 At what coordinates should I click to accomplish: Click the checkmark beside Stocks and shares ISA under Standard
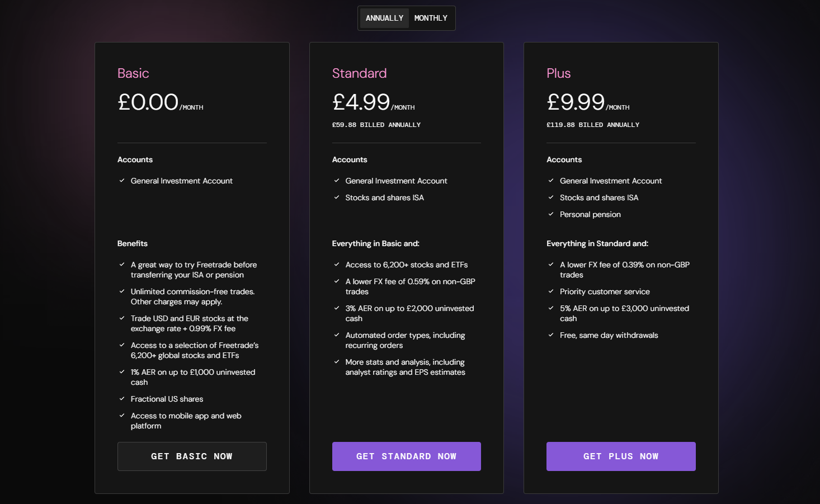(336, 197)
